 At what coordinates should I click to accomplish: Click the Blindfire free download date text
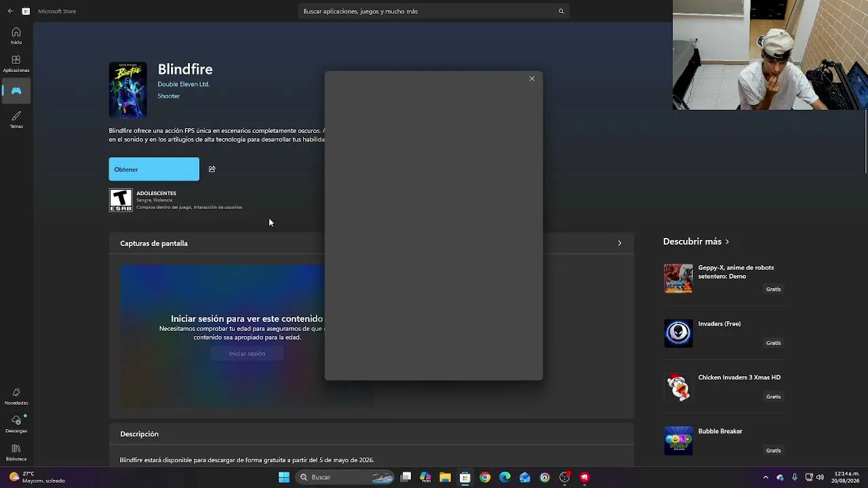click(247, 460)
